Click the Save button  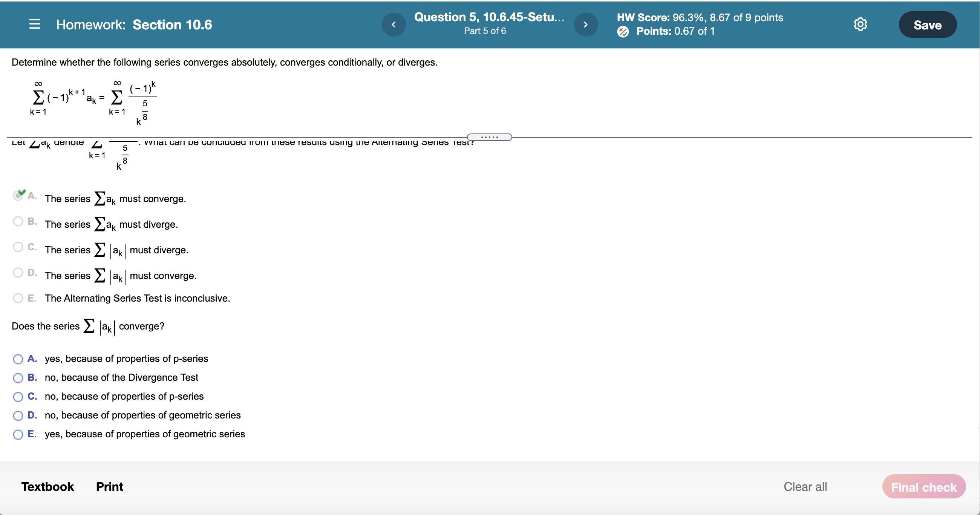tap(927, 25)
